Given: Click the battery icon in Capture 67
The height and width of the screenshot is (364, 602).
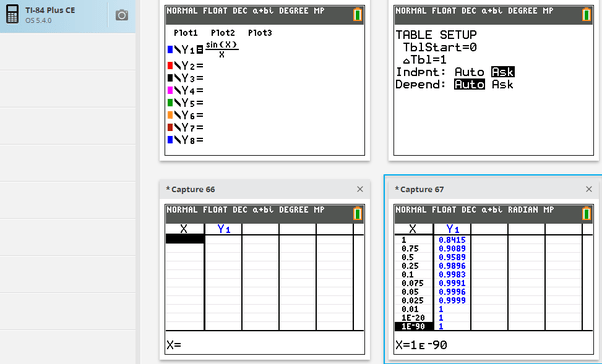Looking at the screenshot, I should pos(586,213).
